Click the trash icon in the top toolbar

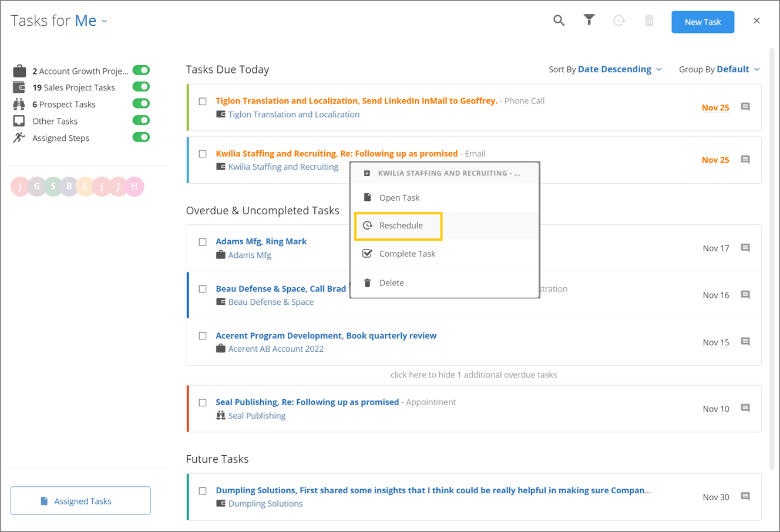[649, 19]
